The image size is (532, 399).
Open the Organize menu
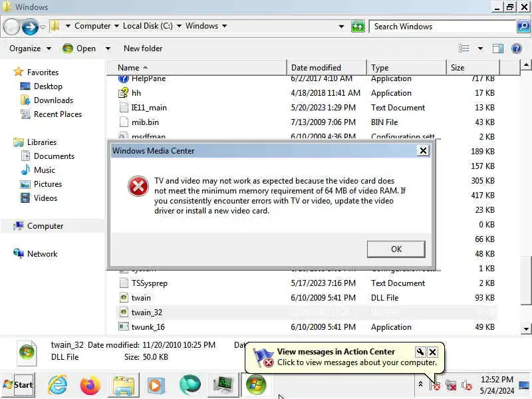[30, 49]
